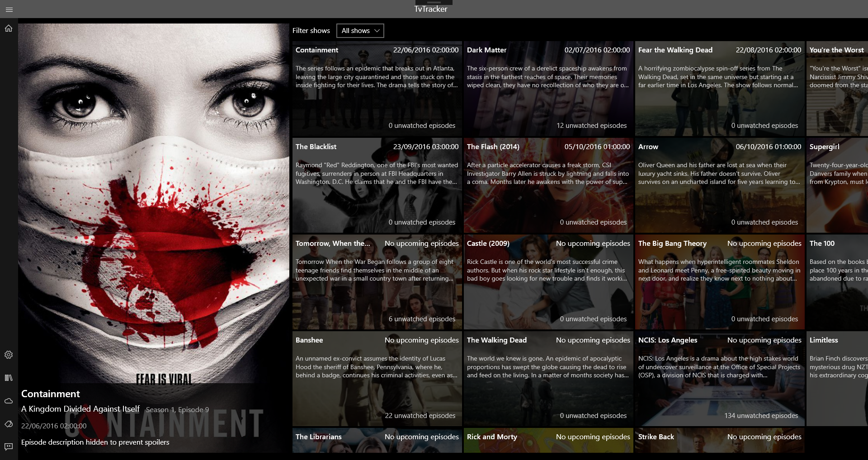
Task: Open The Walking Dead show tile
Action: coord(548,379)
